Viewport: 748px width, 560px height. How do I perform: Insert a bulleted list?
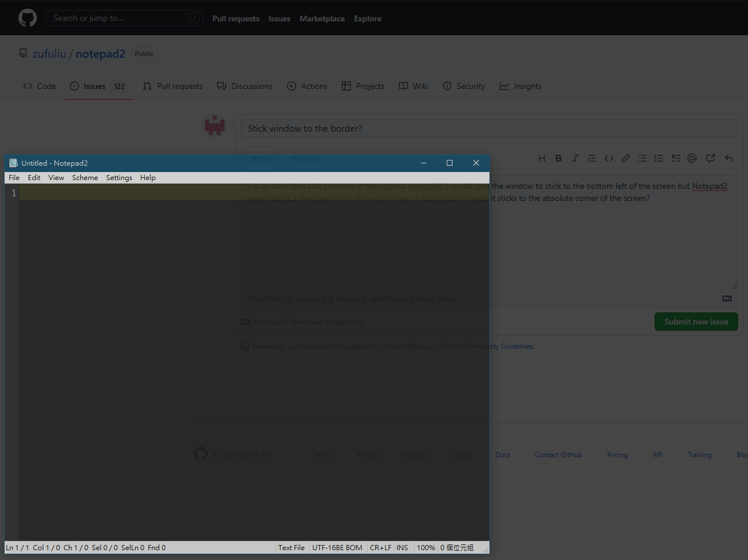(x=642, y=158)
